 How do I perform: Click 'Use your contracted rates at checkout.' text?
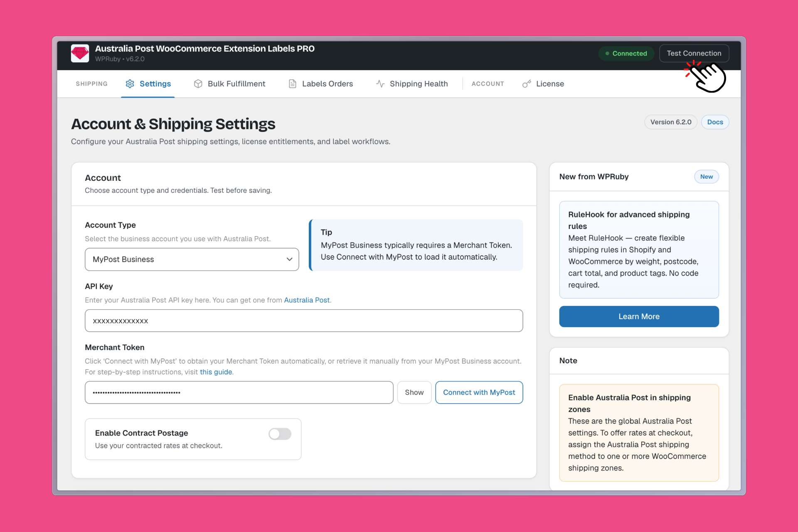159,446
